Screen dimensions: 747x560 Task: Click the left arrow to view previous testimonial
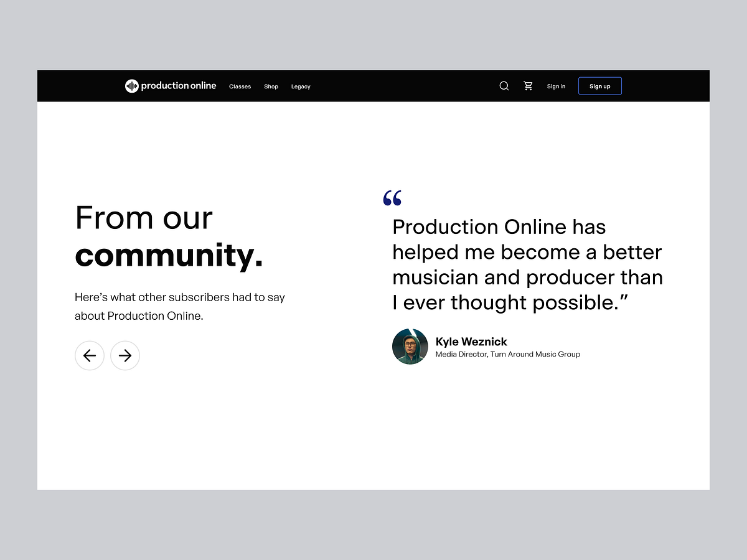click(x=90, y=355)
